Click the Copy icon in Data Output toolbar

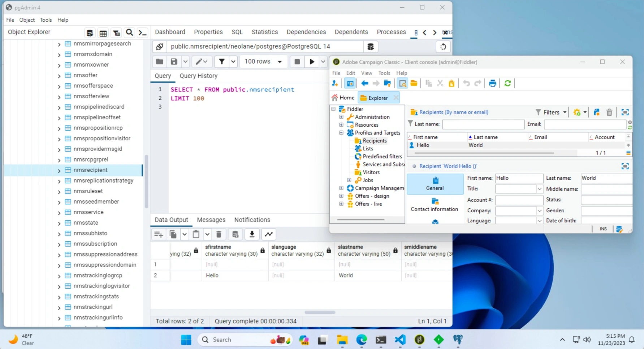coord(173,234)
